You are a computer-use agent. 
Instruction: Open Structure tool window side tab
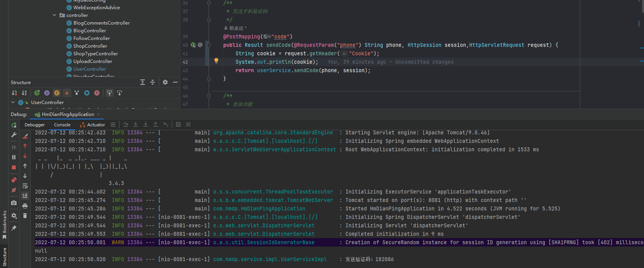point(5,256)
